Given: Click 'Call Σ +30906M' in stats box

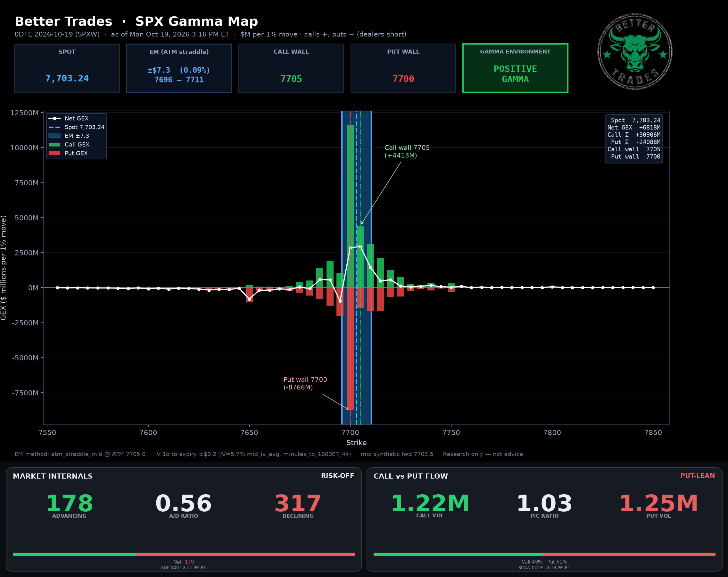Looking at the screenshot, I should coord(634,135).
